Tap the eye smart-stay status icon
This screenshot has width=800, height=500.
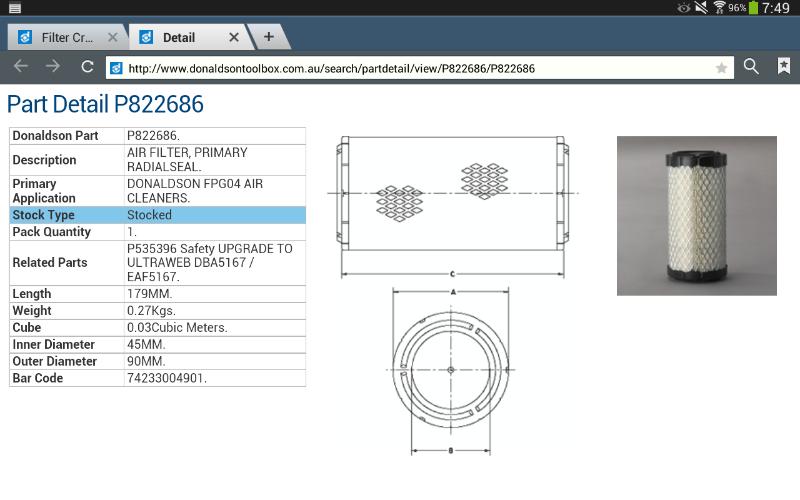point(684,8)
